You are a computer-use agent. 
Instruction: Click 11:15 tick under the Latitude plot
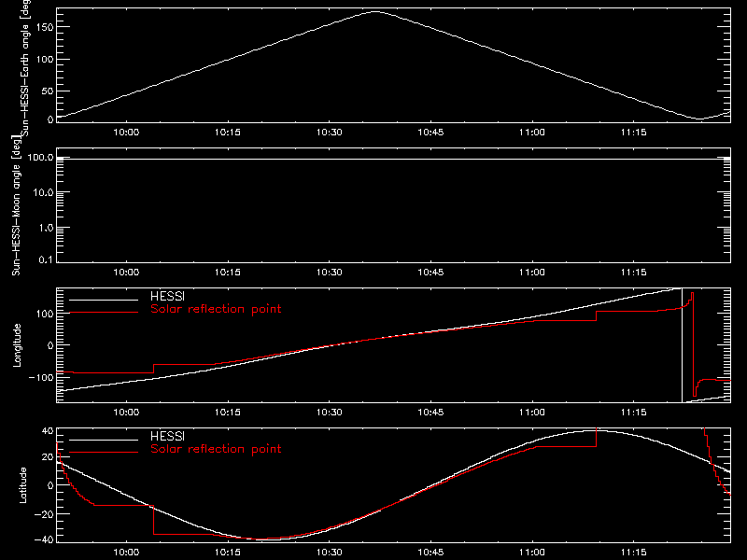[634, 553]
